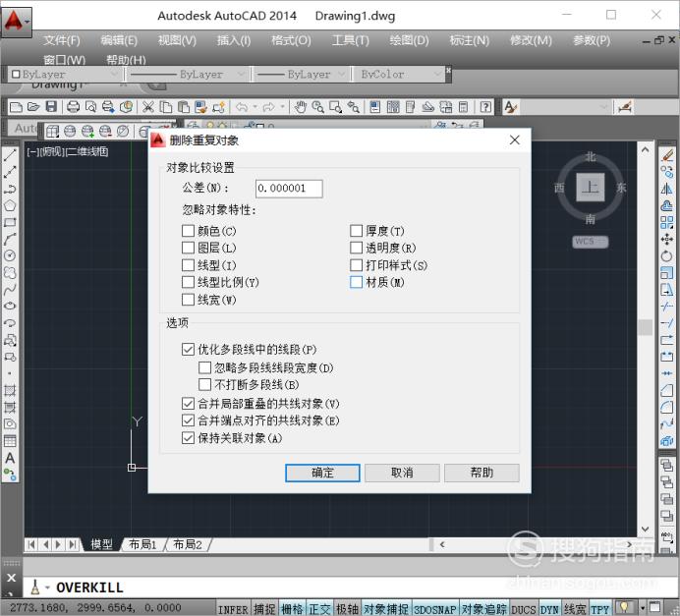
Task: Enable the 线型(I) ignore checkbox
Action: click(x=188, y=265)
